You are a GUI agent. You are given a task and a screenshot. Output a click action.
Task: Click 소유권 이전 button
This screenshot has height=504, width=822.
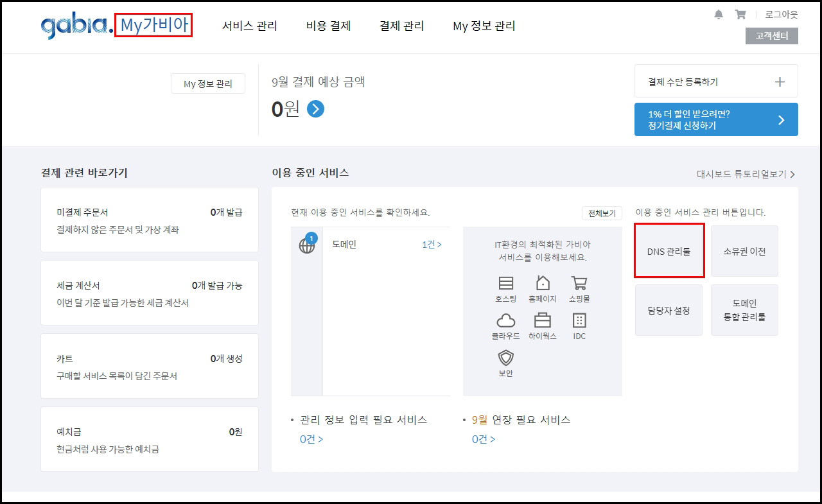(744, 251)
